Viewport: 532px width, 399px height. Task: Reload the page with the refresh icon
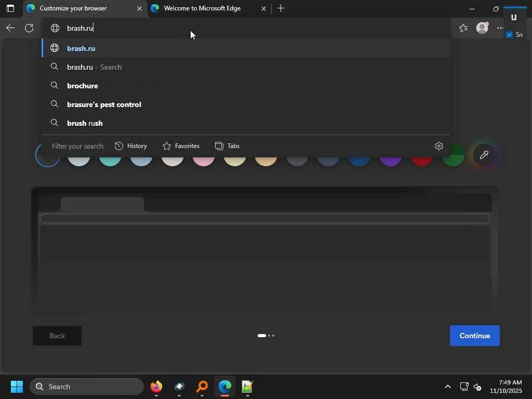point(29,28)
